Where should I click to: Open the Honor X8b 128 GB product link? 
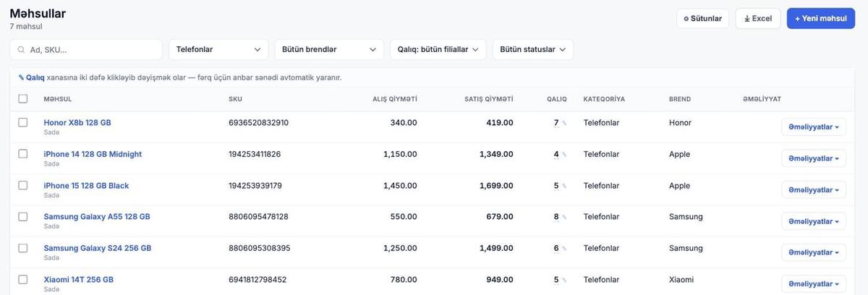[77, 123]
